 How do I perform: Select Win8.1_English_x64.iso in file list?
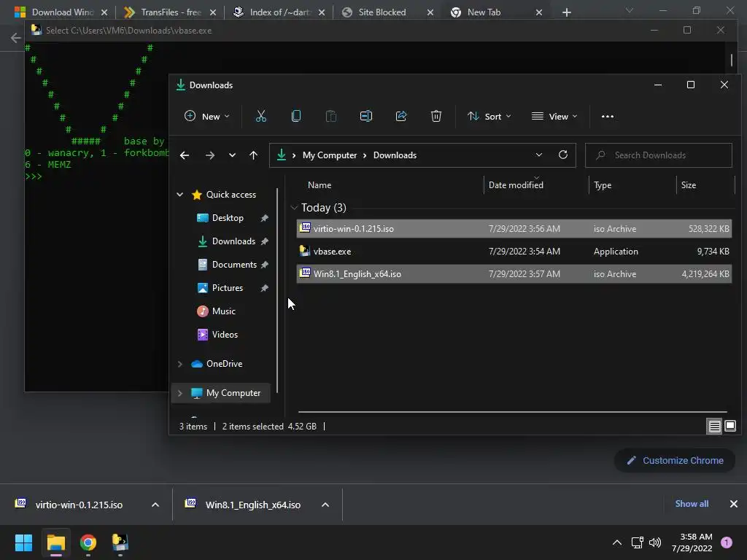(514, 274)
